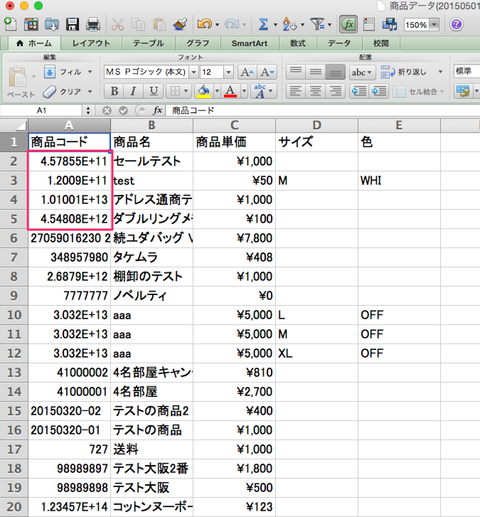Viewport: 480px width, 517px height.
Task: Apply yellow fill color
Action: point(204,91)
